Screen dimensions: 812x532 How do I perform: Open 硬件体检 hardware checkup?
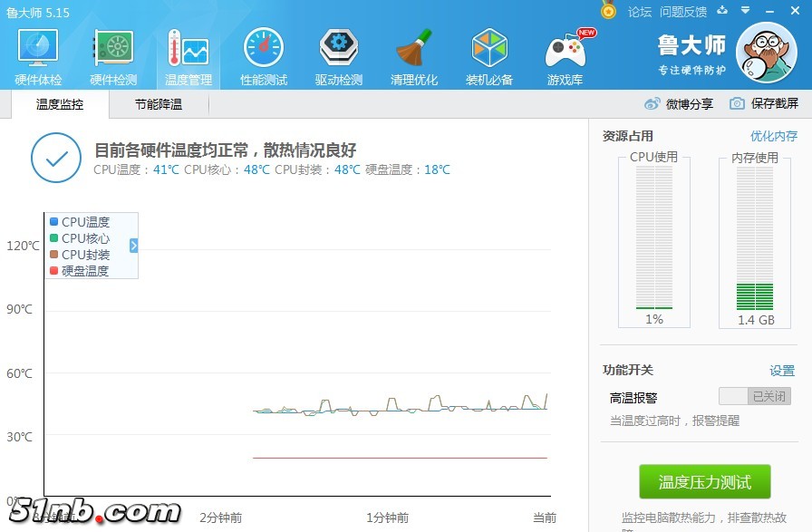pos(38,57)
